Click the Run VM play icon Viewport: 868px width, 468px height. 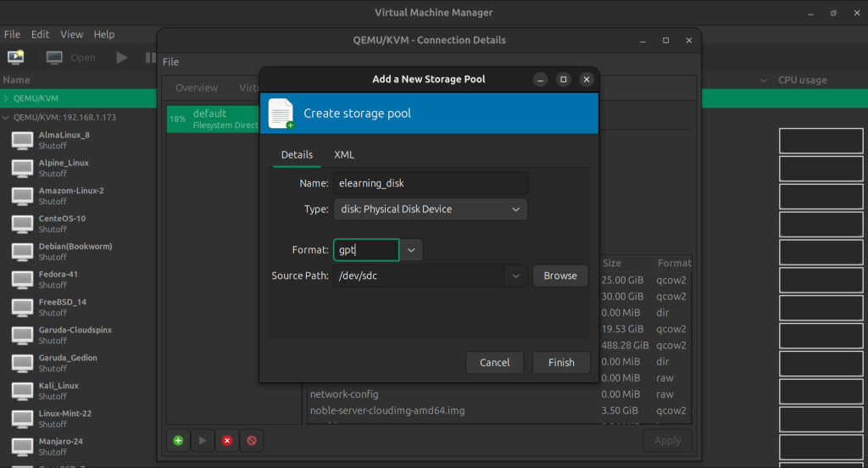click(121, 58)
